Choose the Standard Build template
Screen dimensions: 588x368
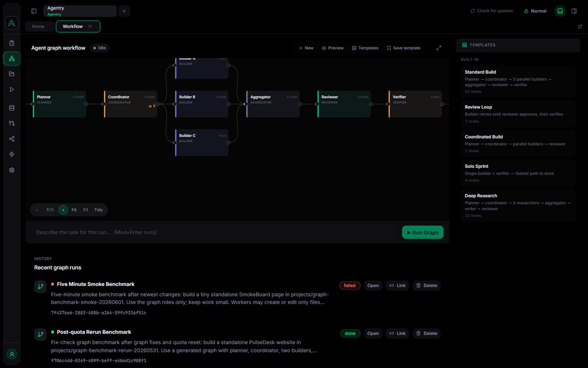[518, 82]
